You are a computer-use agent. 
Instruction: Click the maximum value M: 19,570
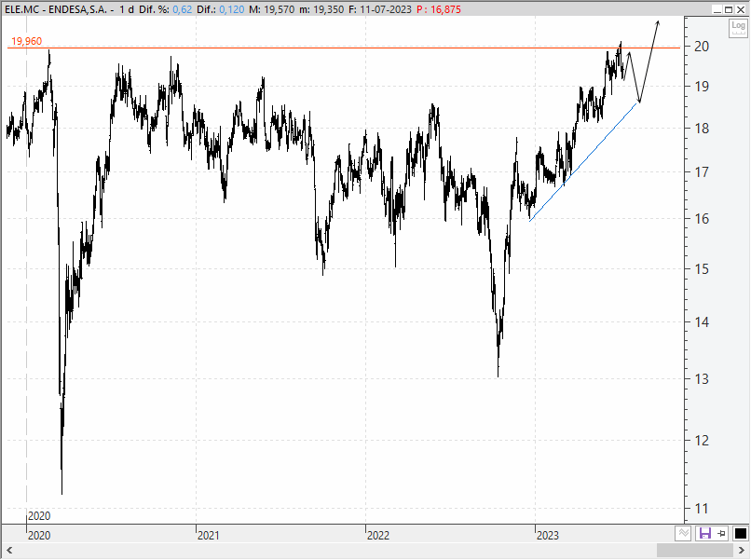pos(271,9)
